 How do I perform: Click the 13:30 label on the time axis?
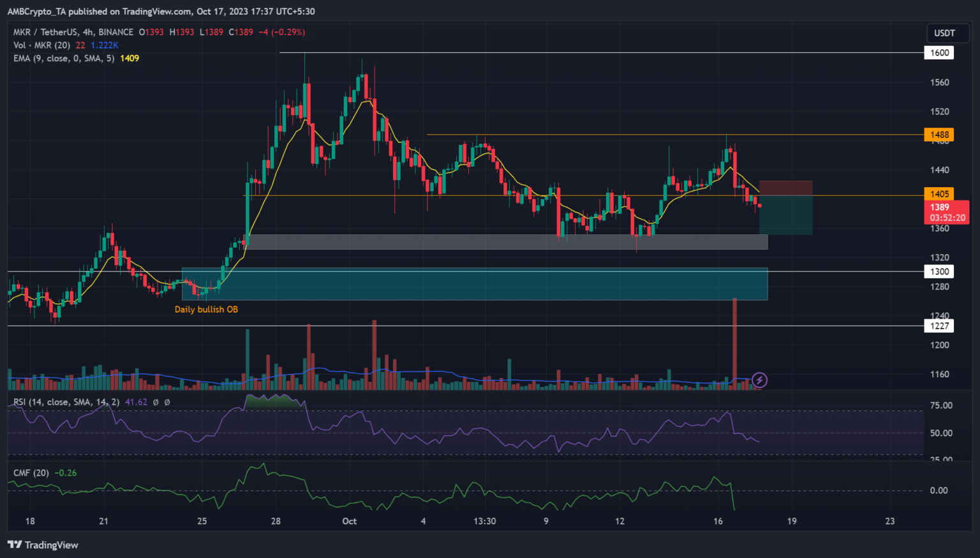point(484,521)
